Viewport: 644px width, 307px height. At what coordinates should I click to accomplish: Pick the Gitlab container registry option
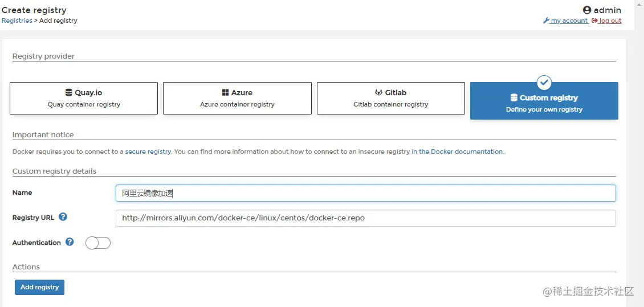390,98
